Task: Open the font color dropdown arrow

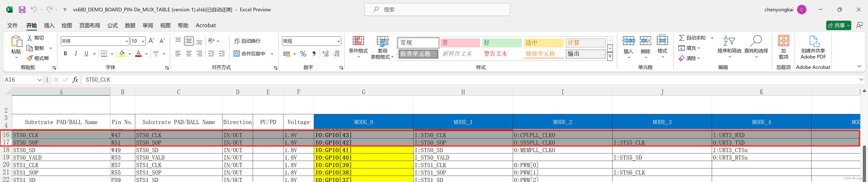Action: (x=146, y=54)
